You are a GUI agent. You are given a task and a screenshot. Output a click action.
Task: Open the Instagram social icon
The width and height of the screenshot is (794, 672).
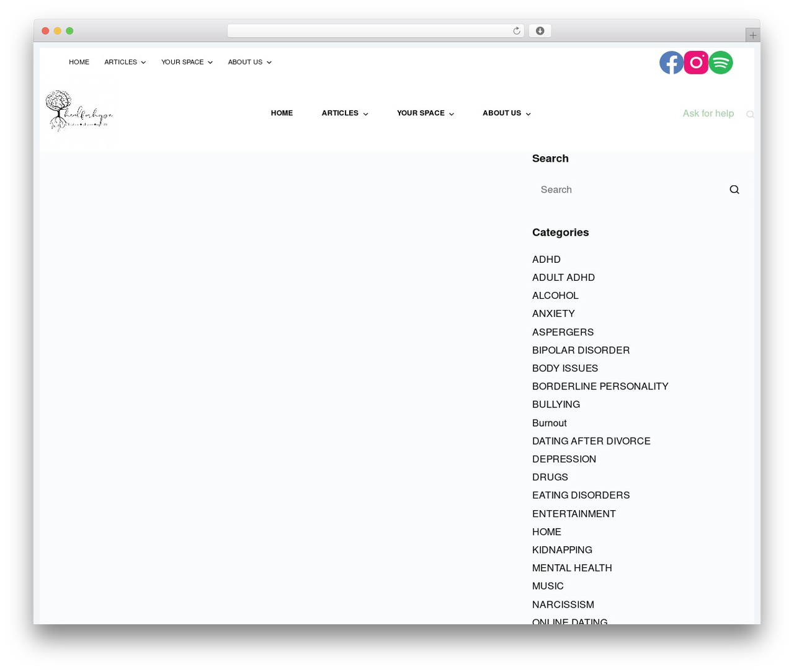click(696, 63)
